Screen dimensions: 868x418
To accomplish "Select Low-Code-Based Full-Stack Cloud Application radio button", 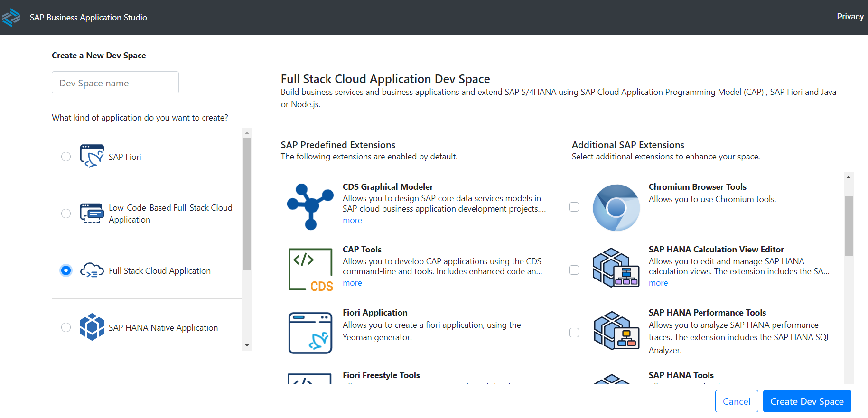I will point(66,214).
